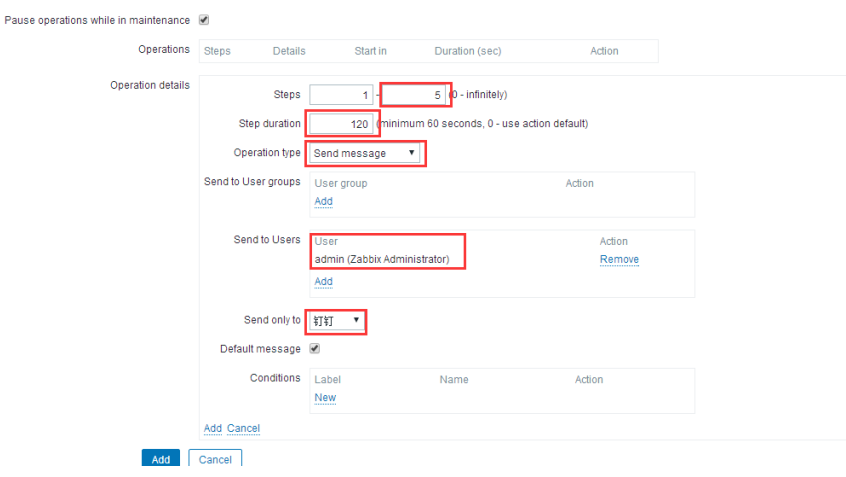Click the dotted Add link below Conditions
The height and width of the screenshot is (477, 846).
point(213,428)
